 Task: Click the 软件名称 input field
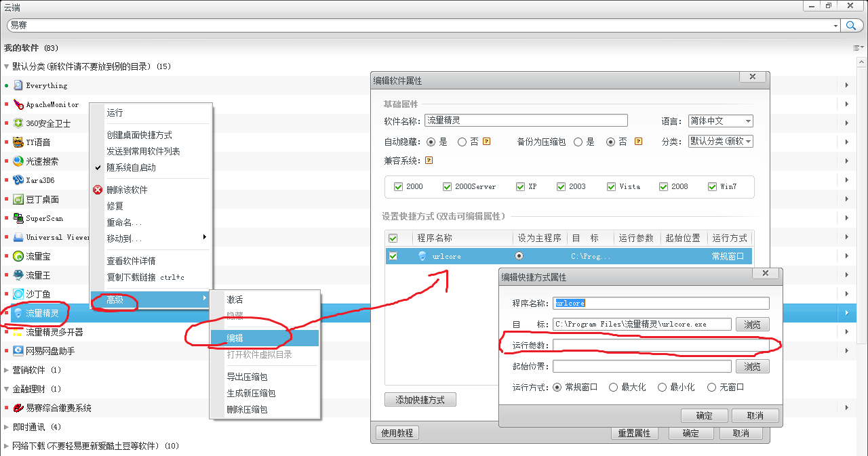coord(526,121)
